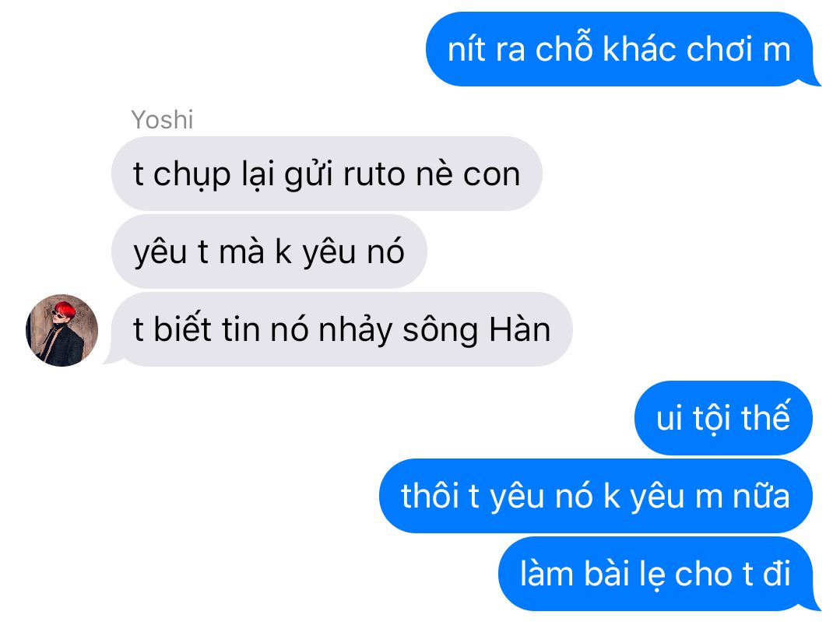This screenshot has width=840, height=622.
Task: Tap the Yoshi sender name label
Action: (162, 119)
